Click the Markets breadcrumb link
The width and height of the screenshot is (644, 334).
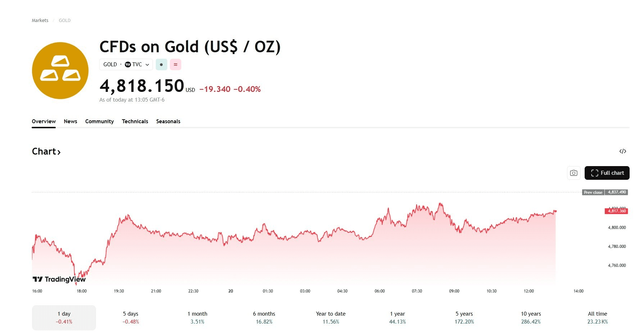tap(40, 21)
